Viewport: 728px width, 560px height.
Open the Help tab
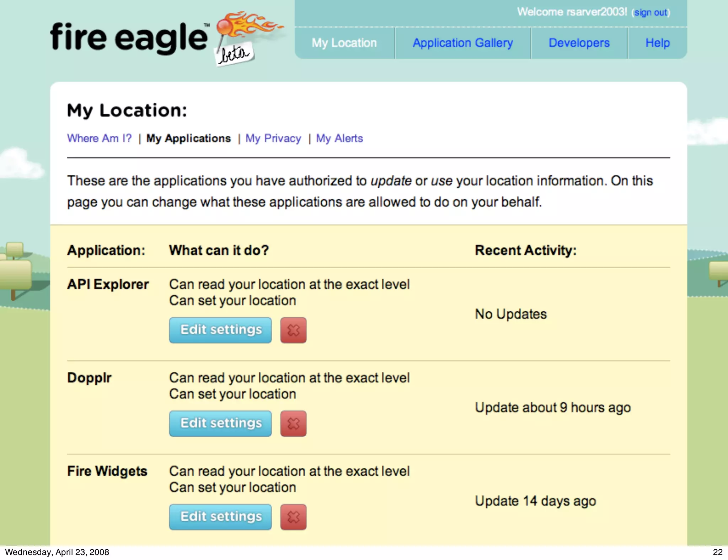pos(658,43)
